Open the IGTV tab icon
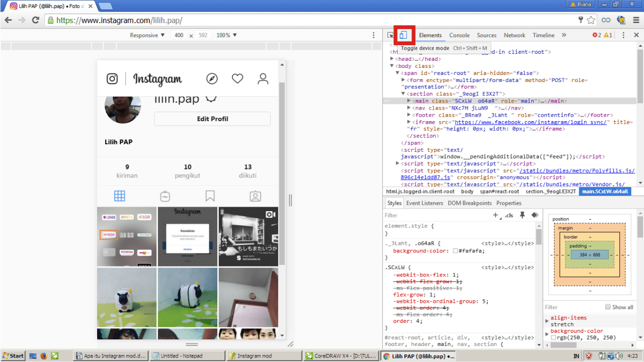Image resolution: width=644 pixels, height=362 pixels. point(165,196)
